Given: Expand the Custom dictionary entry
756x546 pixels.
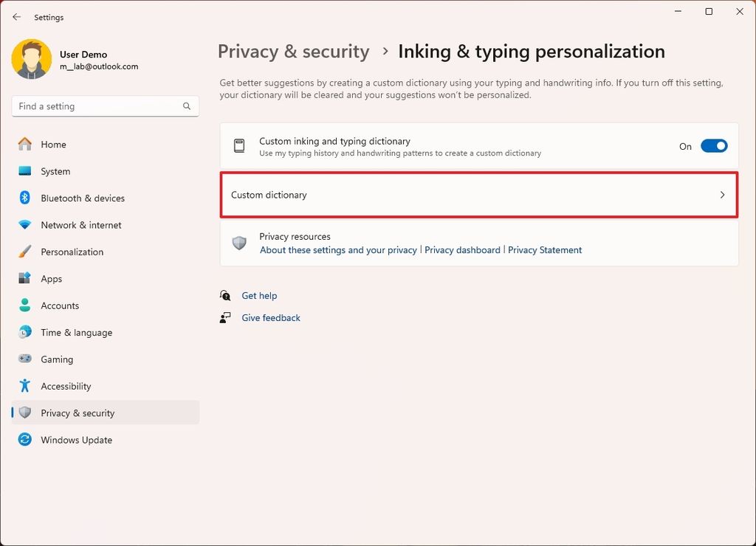Looking at the screenshot, I should pyautogui.click(x=478, y=196).
